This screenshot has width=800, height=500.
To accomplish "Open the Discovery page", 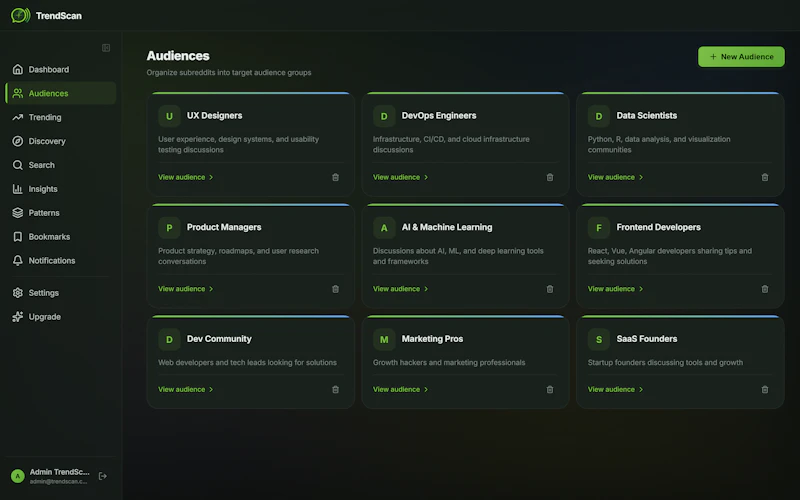I will (61, 141).
